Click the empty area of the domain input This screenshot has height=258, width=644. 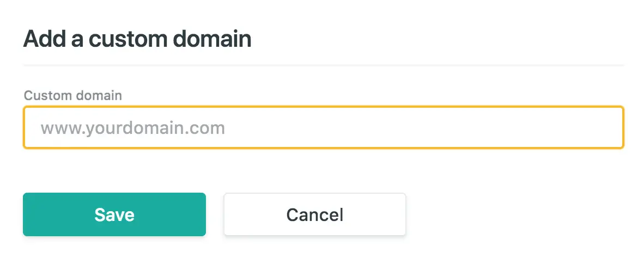click(423, 127)
